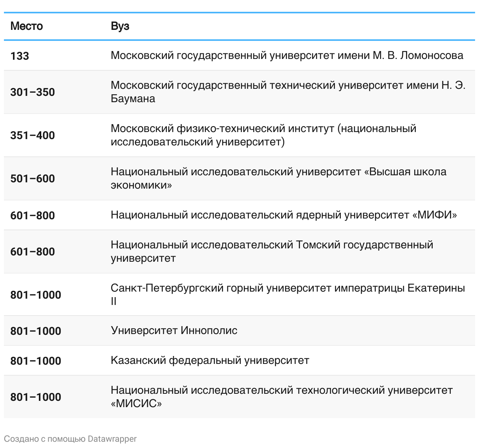Click the технологический университет «МИСИС» name
Viewport: 479px width, 448px height.
pos(281,397)
